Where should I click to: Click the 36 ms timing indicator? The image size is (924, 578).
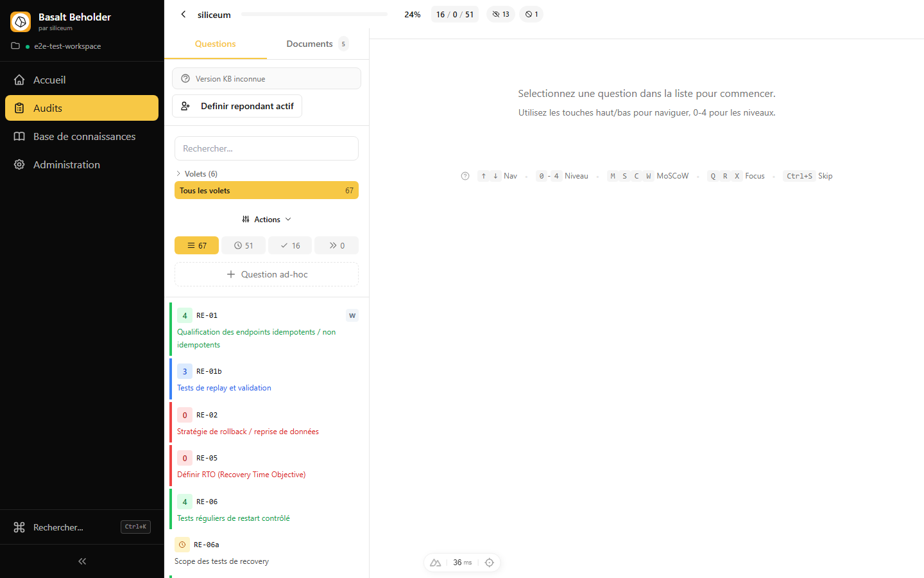click(x=462, y=563)
